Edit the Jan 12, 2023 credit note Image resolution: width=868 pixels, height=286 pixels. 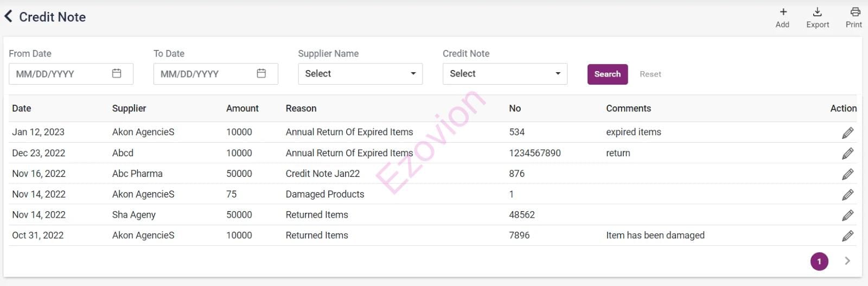pyautogui.click(x=847, y=132)
